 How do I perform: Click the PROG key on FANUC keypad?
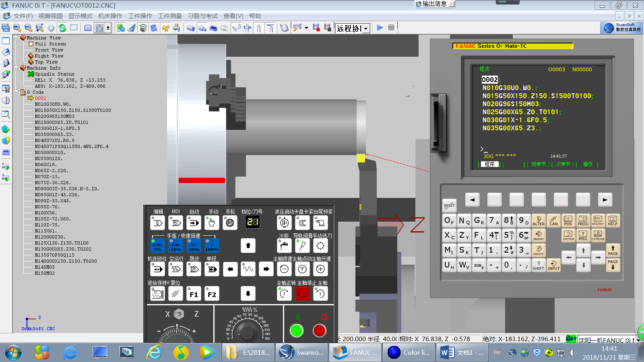point(583,220)
